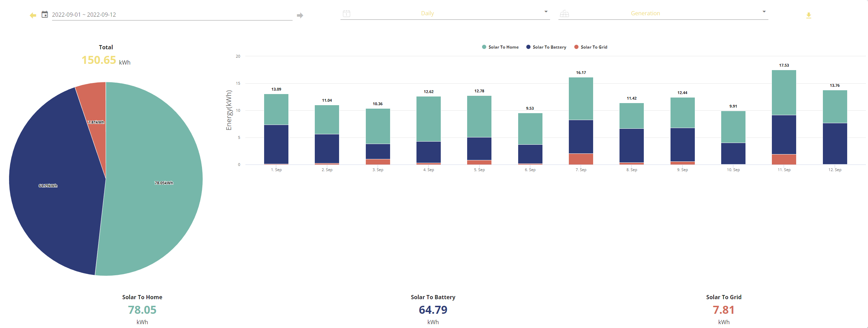Click the Total heading above pie chart

click(106, 47)
